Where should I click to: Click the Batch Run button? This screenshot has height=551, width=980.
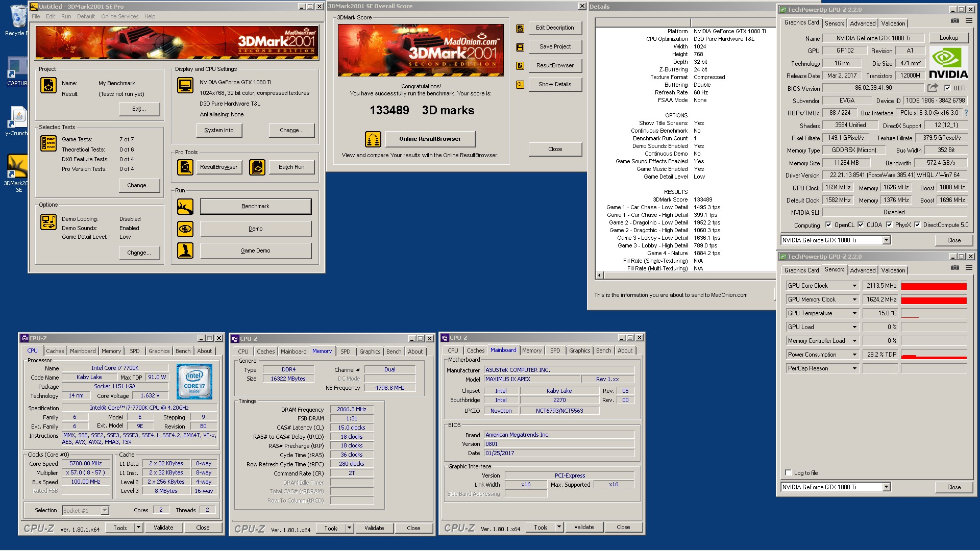[291, 167]
